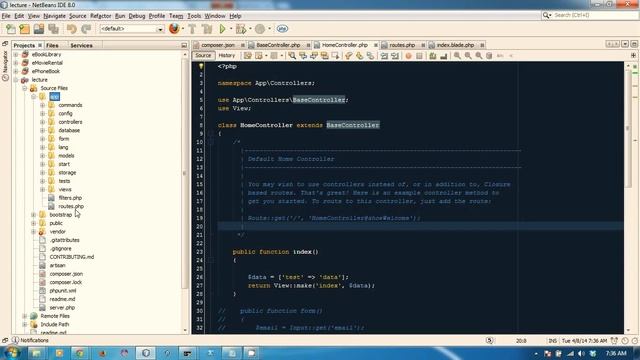Click the New Project toolbar icon

pos(24,29)
